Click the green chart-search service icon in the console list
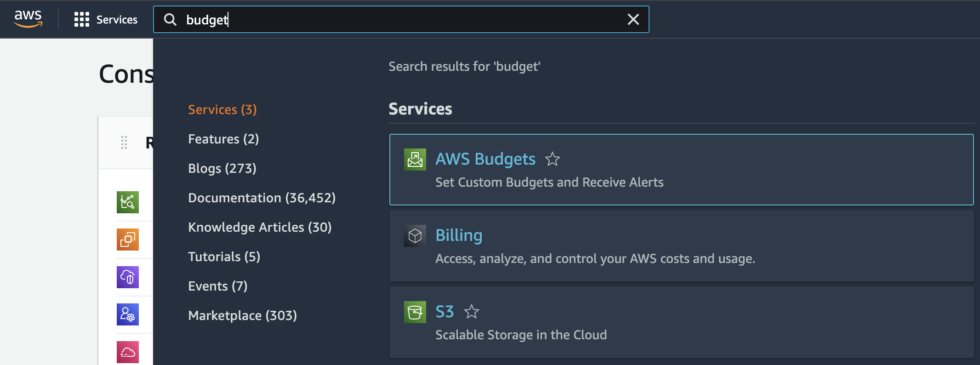This screenshot has width=980, height=365. [x=128, y=202]
